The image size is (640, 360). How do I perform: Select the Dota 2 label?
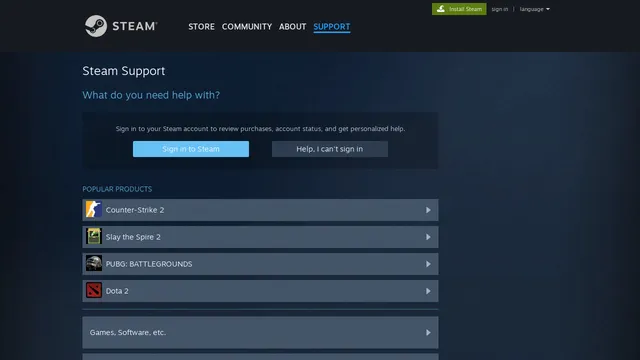coord(117,291)
